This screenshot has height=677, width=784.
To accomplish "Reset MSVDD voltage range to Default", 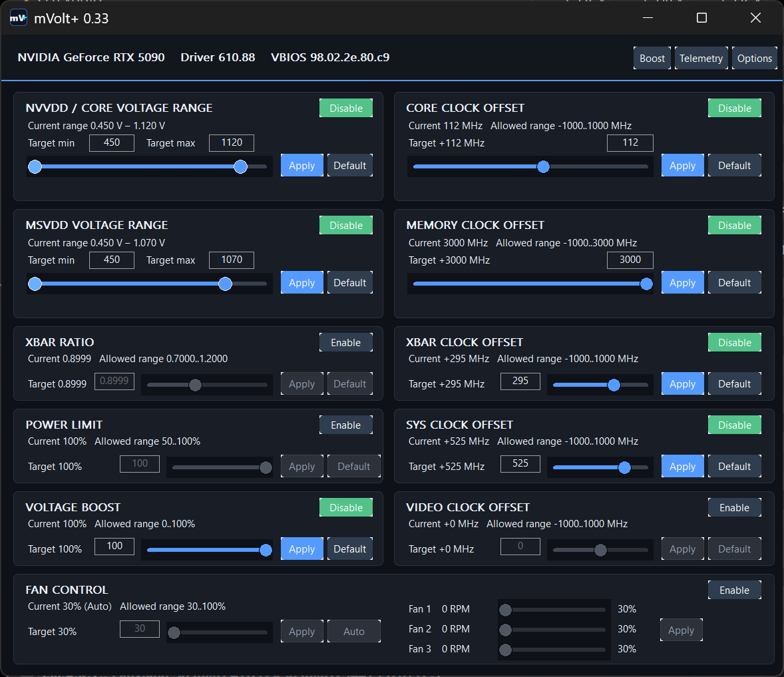I will point(350,282).
